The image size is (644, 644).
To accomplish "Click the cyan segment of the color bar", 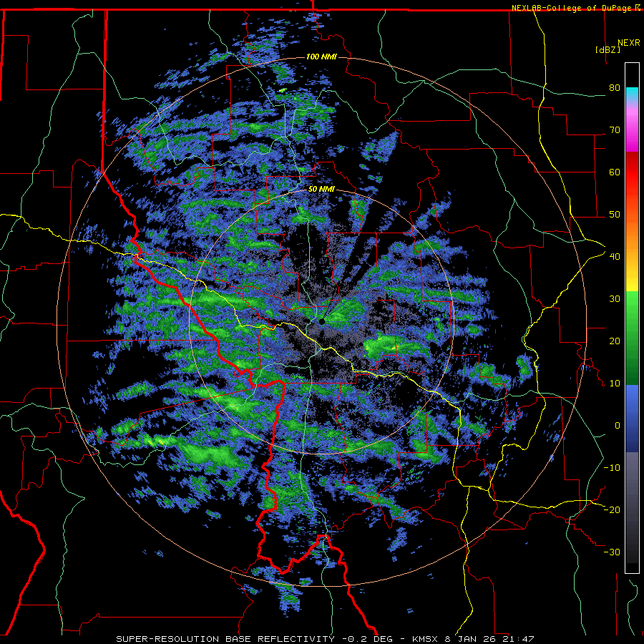I will (x=632, y=93).
